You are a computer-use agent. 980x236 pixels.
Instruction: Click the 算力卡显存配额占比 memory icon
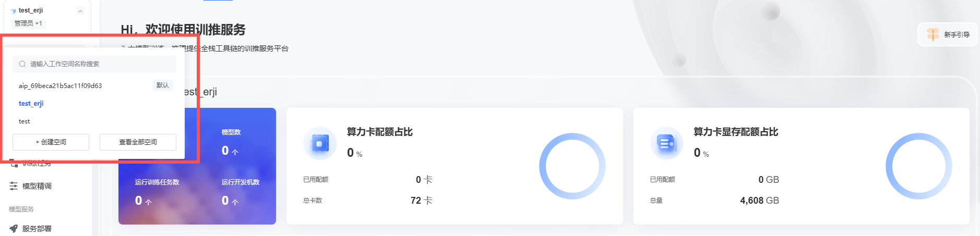click(x=666, y=143)
